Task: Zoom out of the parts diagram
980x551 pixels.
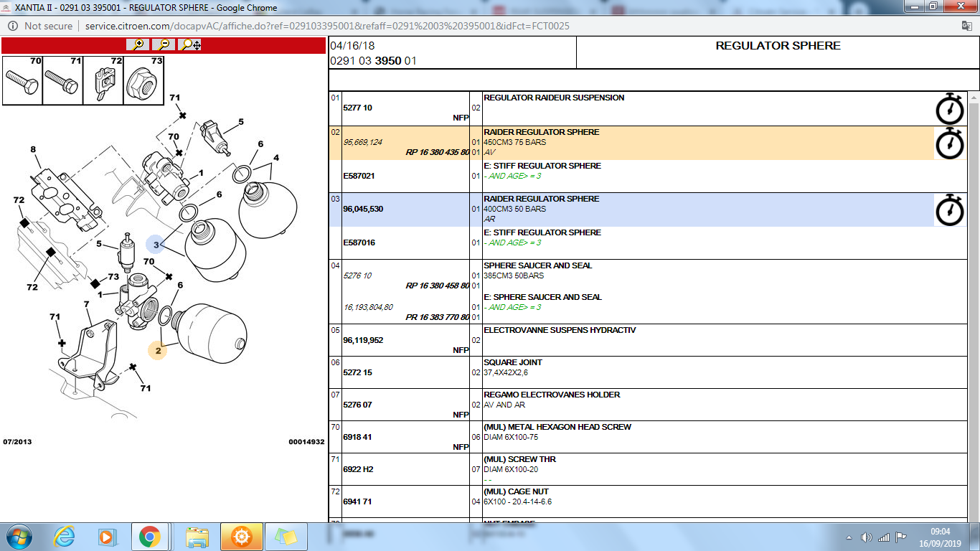Action: [164, 44]
